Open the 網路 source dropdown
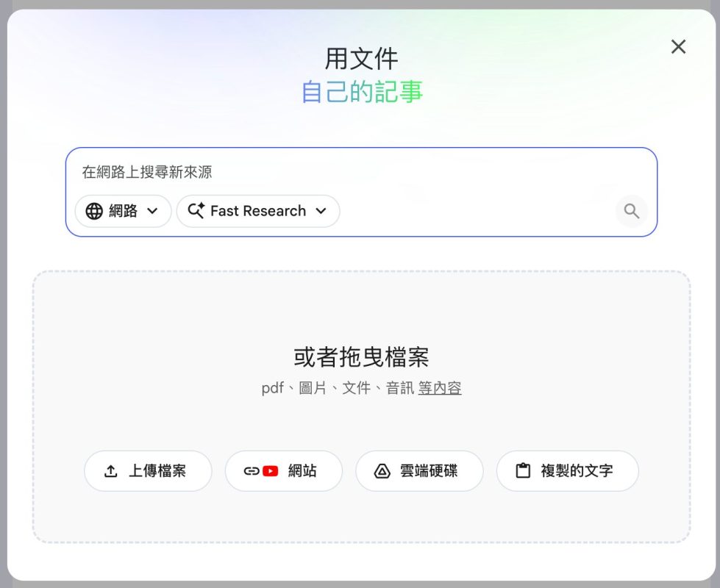This screenshot has width=720, height=588. coord(123,211)
